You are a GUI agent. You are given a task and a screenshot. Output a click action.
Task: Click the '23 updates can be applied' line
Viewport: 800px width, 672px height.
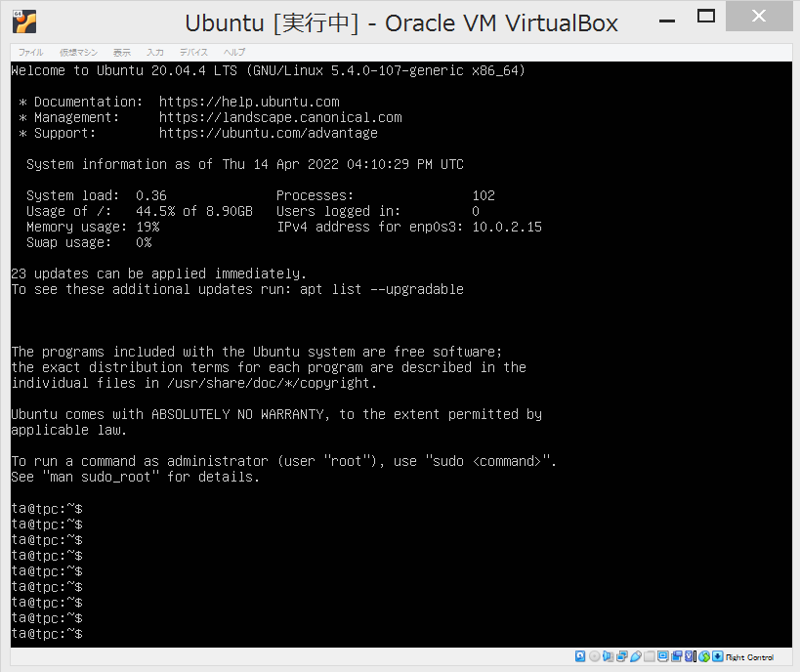tap(158, 274)
